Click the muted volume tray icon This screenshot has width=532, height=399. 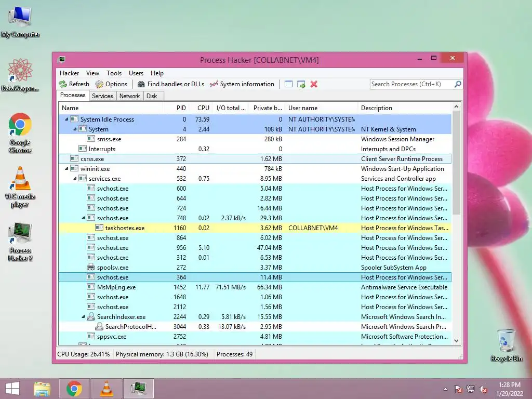coord(483,389)
